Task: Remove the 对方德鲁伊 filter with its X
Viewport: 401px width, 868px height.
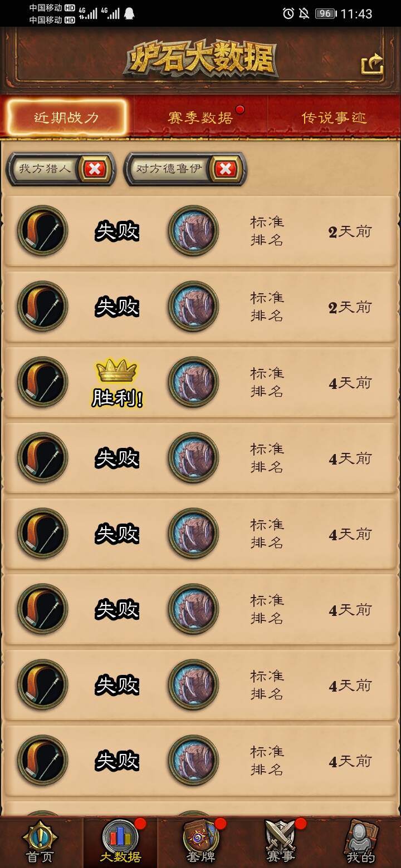Action: point(226,169)
